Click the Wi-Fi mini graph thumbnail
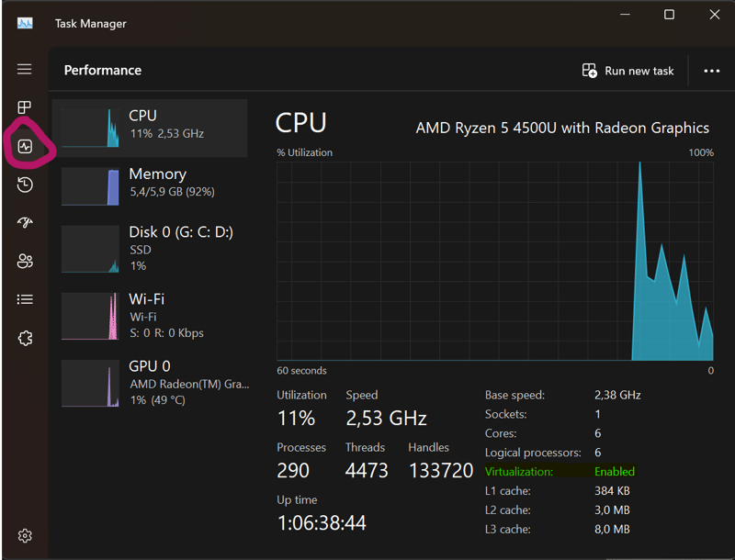Screen dimensions: 735x560 pyautogui.click(x=90, y=316)
